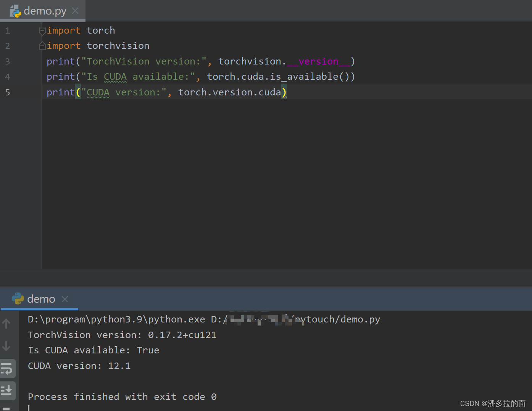Select the demo run tab
This screenshot has width=532, height=411.
tap(40, 299)
